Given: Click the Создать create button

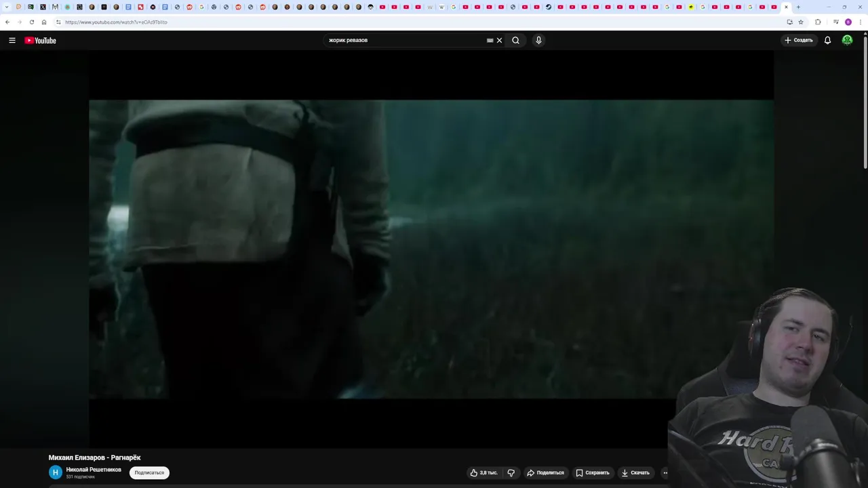Looking at the screenshot, I should 799,40.
